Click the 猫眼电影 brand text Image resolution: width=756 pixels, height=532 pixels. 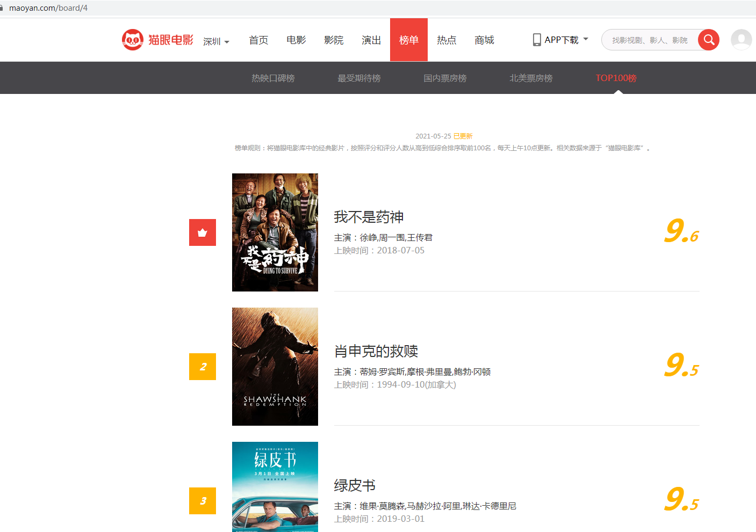click(171, 40)
